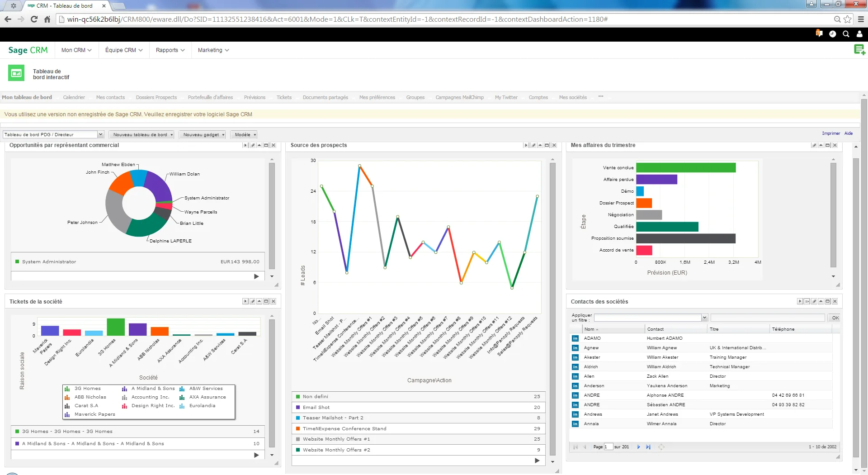This screenshot has height=475, width=868.
Task: Click OK button in Contacts des sociétés filter
Action: (x=835, y=318)
